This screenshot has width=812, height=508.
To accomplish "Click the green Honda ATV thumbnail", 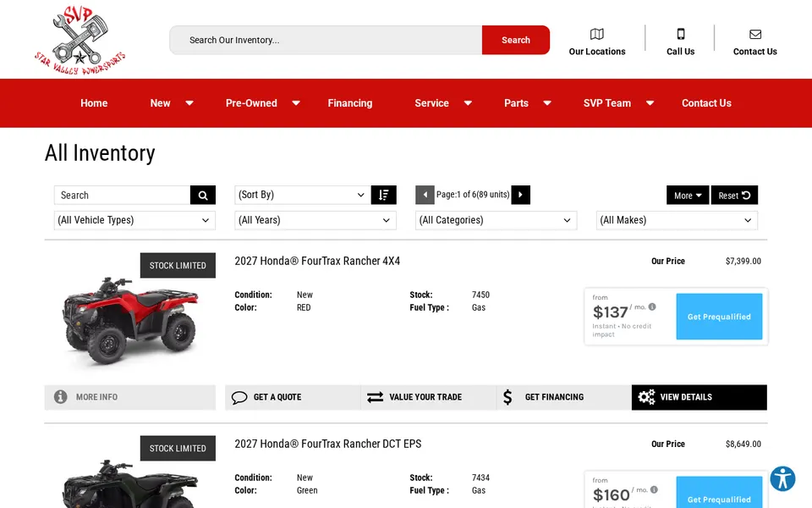I will pos(130,483).
